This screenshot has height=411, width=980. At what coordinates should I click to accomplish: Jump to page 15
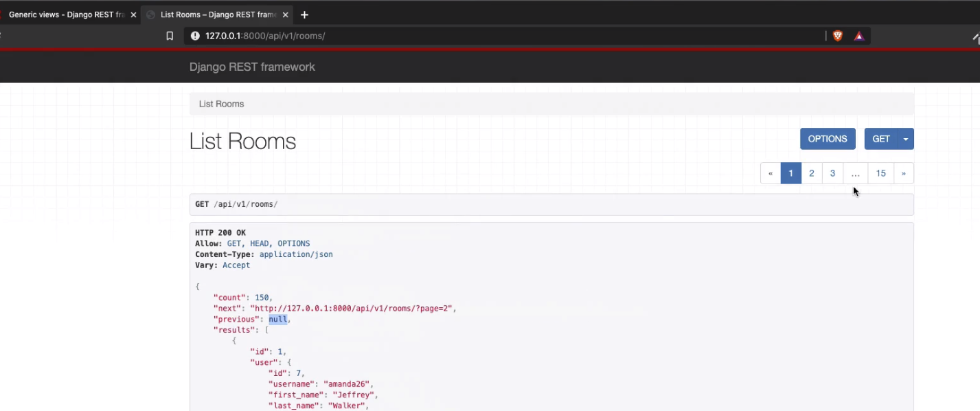click(880, 173)
